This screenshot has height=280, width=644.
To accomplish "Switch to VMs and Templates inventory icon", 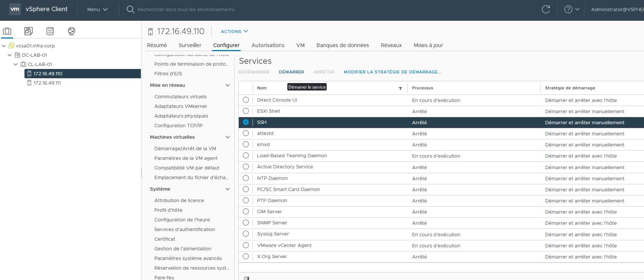I will coord(29,31).
